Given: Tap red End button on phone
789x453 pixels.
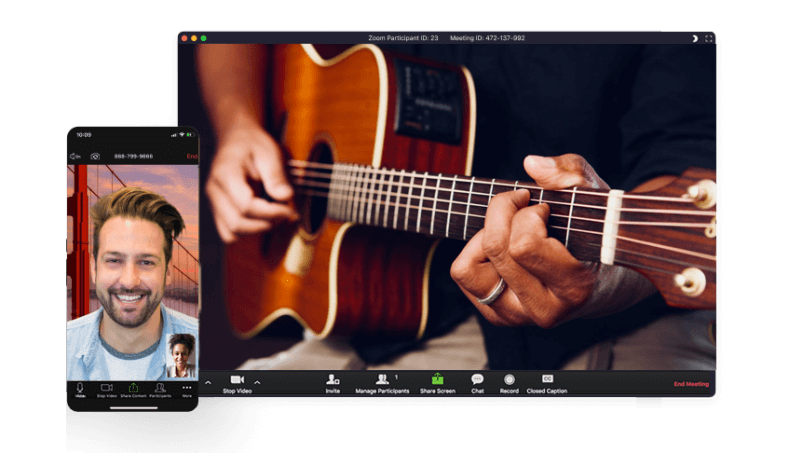Looking at the screenshot, I should [191, 156].
